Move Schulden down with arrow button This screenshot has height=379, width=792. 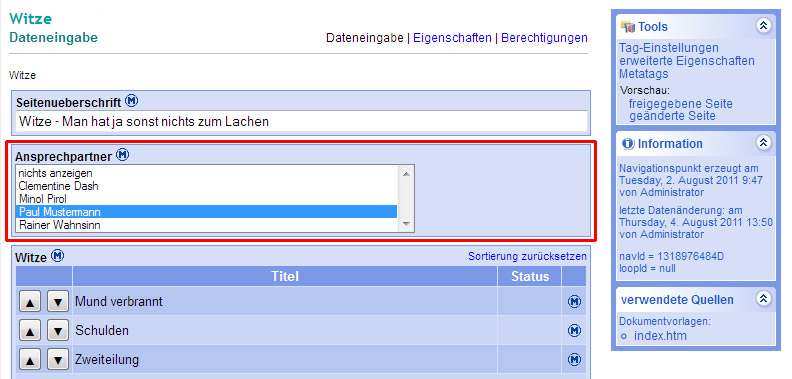(x=58, y=331)
